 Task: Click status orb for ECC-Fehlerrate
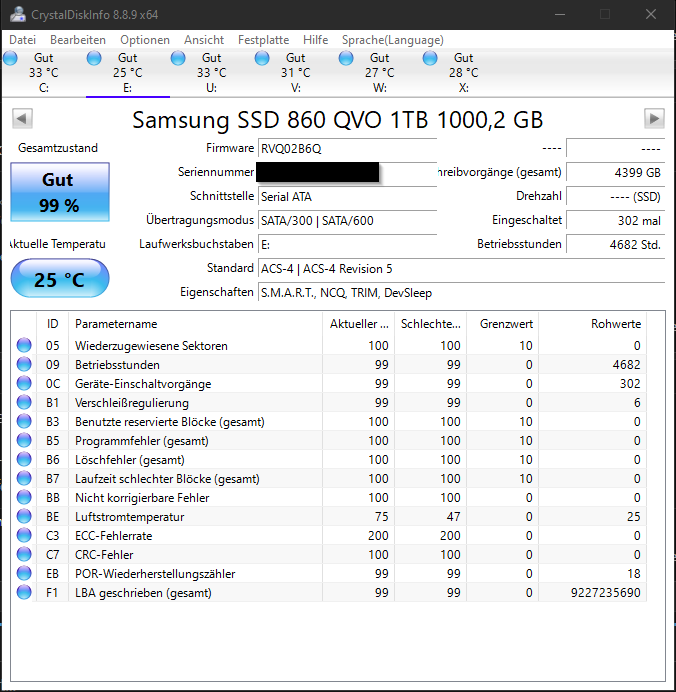click(24, 535)
